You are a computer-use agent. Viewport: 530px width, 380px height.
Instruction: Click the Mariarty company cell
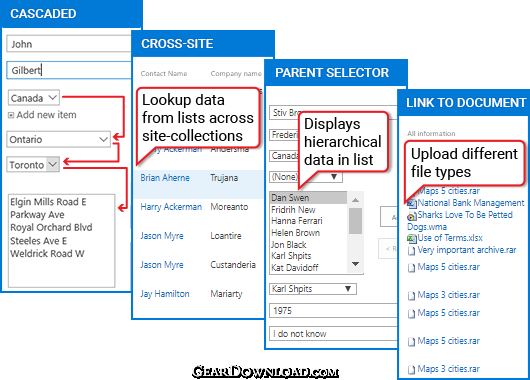[x=226, y=294]
